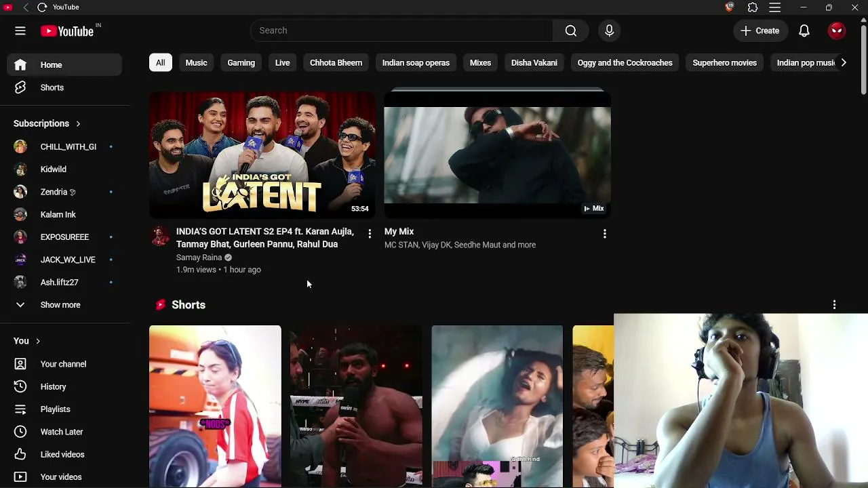Click the Playlists icon in the sidebar
Screen dimensions: 868x488
(20, 409)
